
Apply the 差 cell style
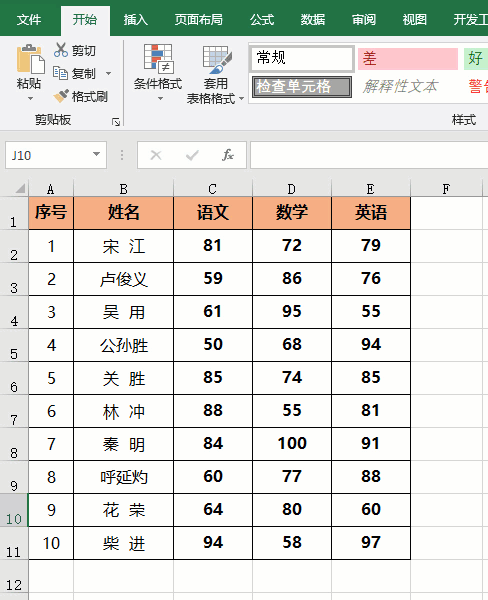coord(408,59)
